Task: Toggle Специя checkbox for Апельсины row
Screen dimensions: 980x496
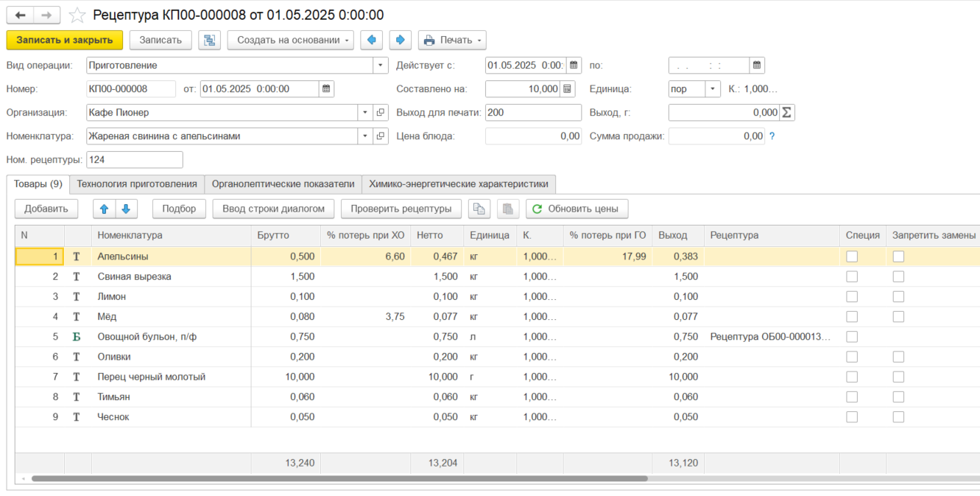Action: 852,256
